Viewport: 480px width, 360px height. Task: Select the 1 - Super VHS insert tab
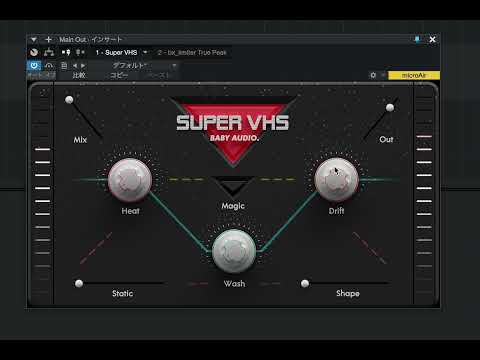pos(116,53)
